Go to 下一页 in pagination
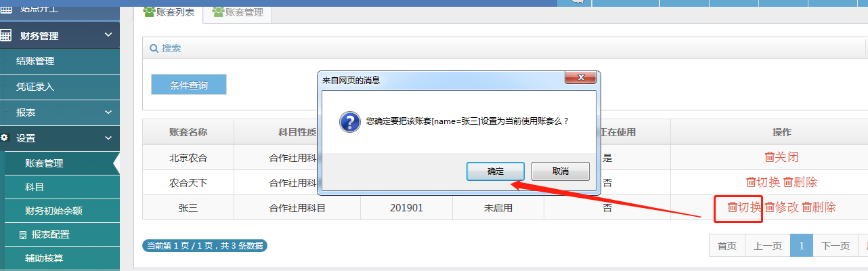 [x=835, y=246]
